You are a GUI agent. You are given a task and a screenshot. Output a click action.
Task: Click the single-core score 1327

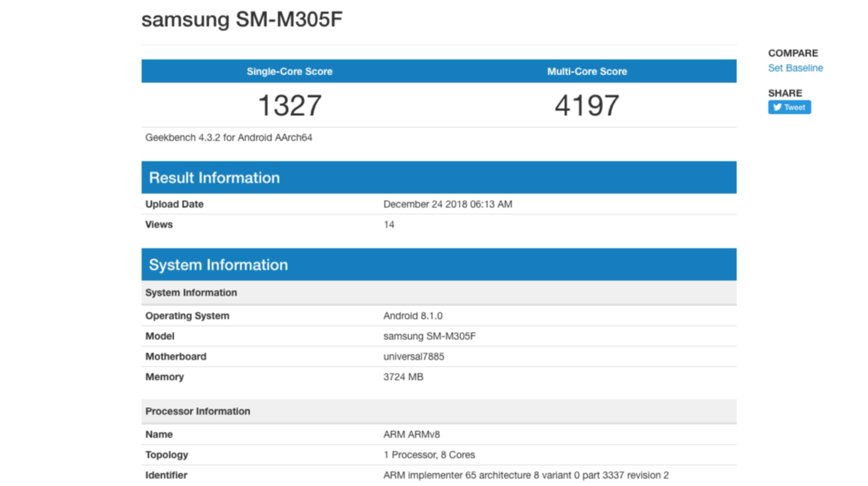(x=289, y=105)
